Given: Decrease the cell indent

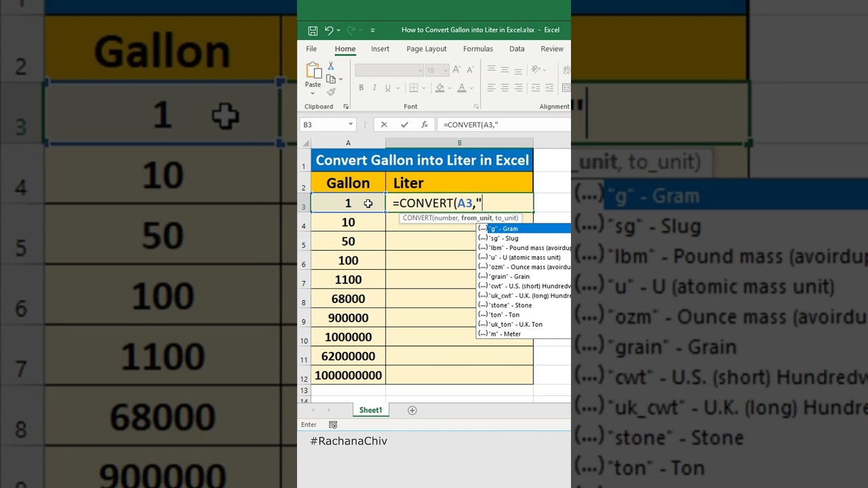Looking at the screenshot, I should point(536,87).
